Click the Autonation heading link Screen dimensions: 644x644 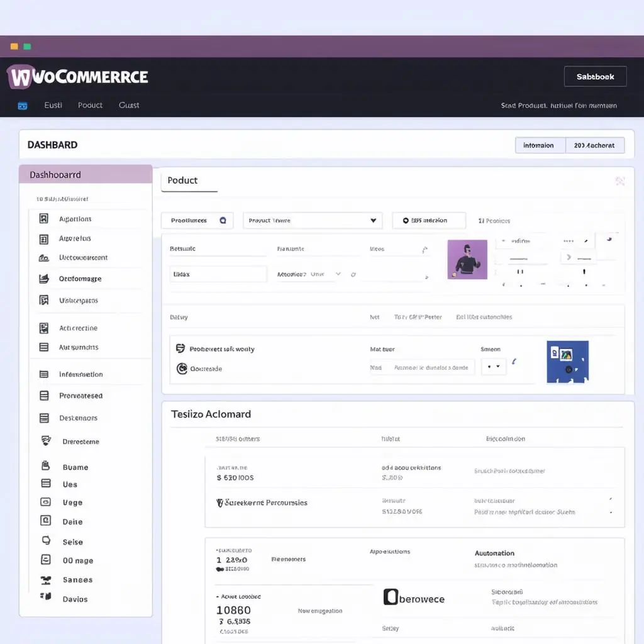[494, 553]
